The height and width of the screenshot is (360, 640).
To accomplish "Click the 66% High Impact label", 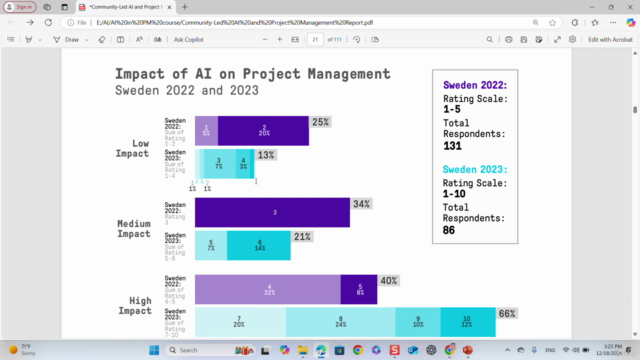I will point(507,313).
